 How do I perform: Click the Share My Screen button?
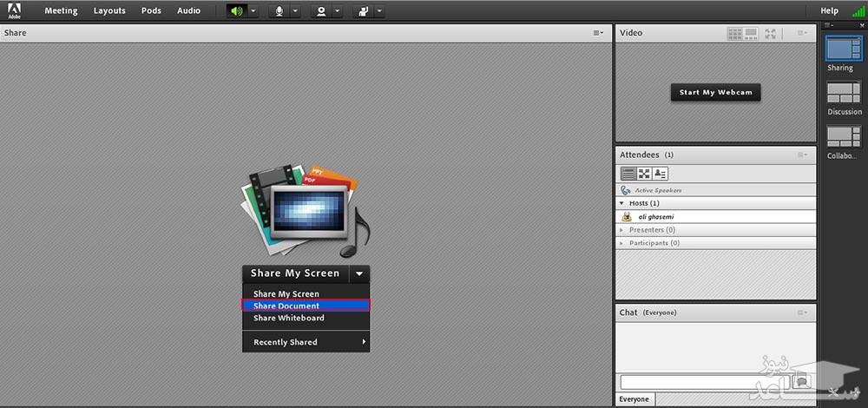point(295,273)
